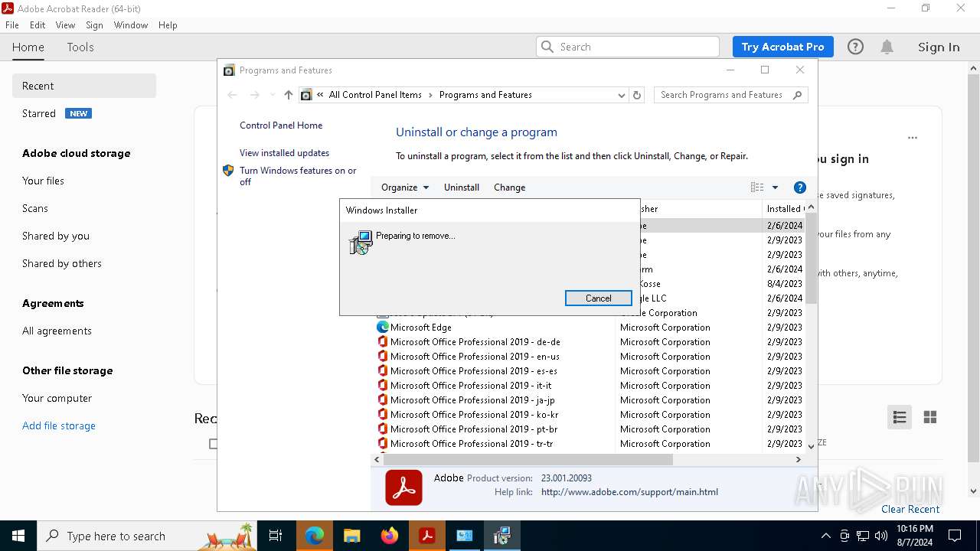This screenshot has height=551, width=980.
Task: Show hidden system tray icons
Action: (x=825, y=536)
